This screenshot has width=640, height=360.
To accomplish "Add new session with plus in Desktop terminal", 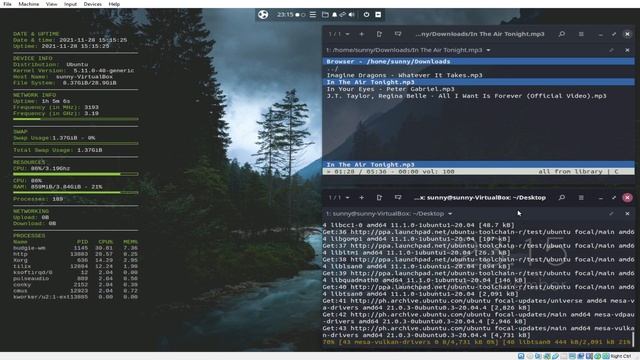I will tap(362, 198).
